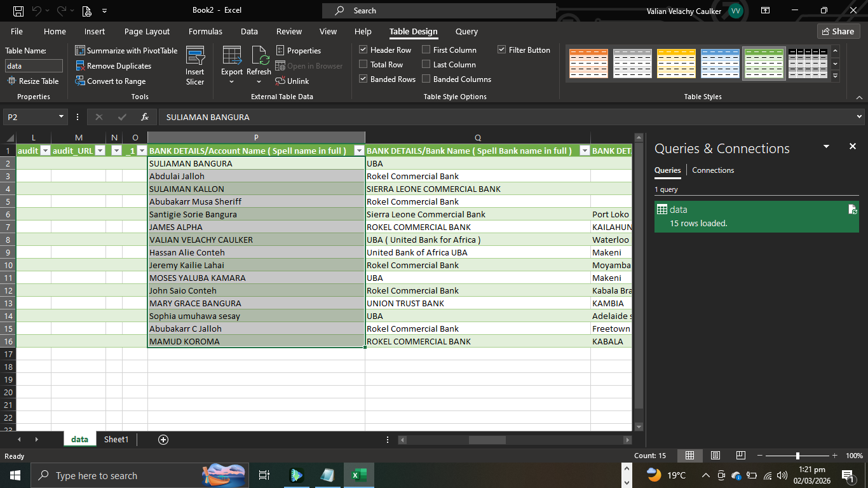
Task: Uncheck the Header Row checkbox
Action: click(x=363, y=50)
